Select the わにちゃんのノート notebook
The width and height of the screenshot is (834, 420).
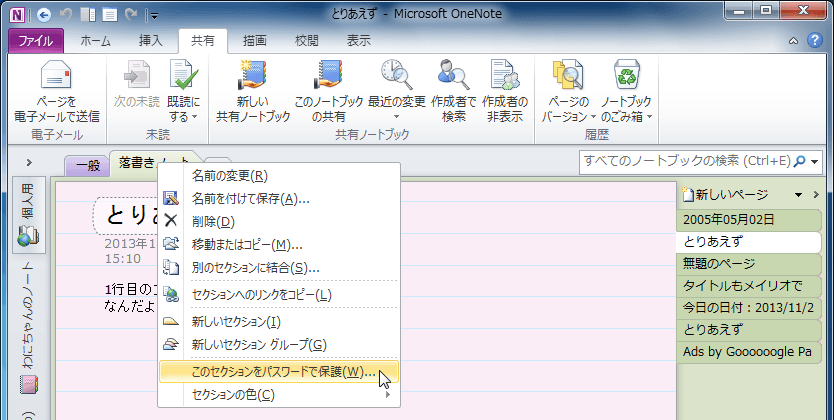(x=29, y=330)
